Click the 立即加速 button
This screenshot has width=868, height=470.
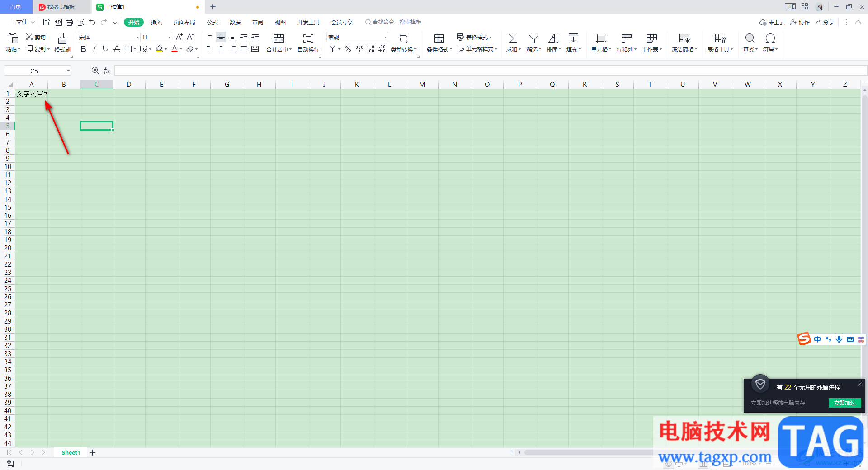point(844,403)
